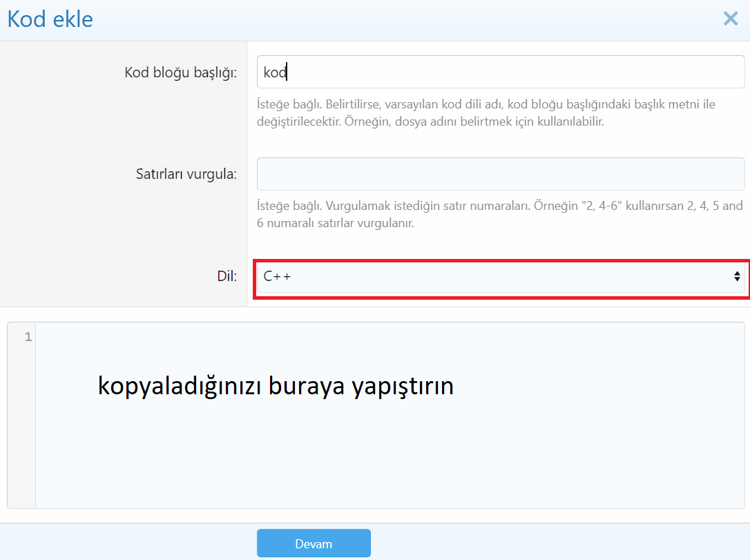Close the Kod ekle dialog

coord(730,19)
